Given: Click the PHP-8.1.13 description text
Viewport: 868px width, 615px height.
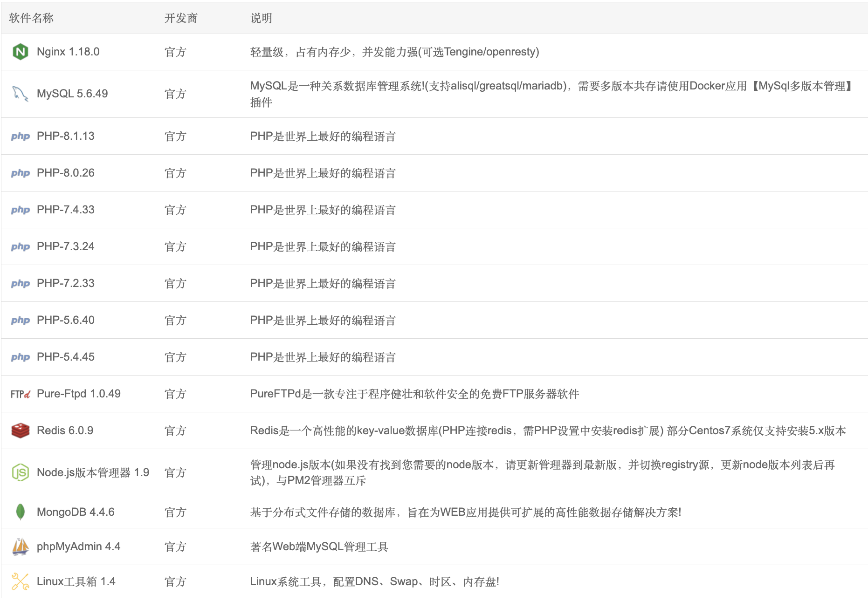Looking at the screenshot, I should pos(323,136).
